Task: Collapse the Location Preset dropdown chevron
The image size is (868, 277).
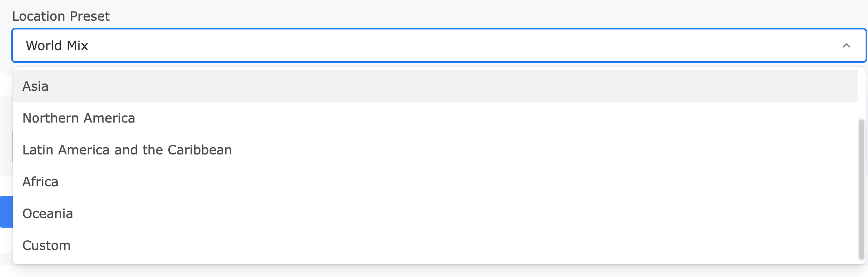Action: pyautogui.click(x=846, y=46)
